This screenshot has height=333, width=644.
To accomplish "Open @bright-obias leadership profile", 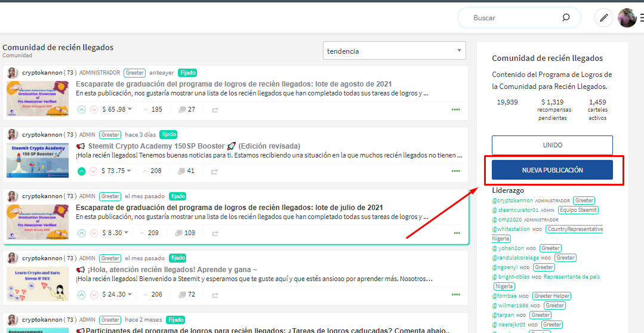I will pyautogui.click(x=511, y=277).
